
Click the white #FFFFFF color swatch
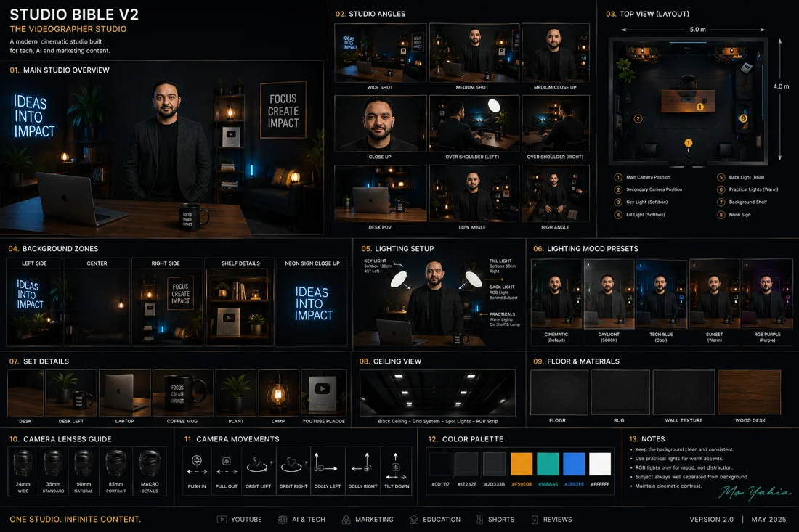pos(600,464)
